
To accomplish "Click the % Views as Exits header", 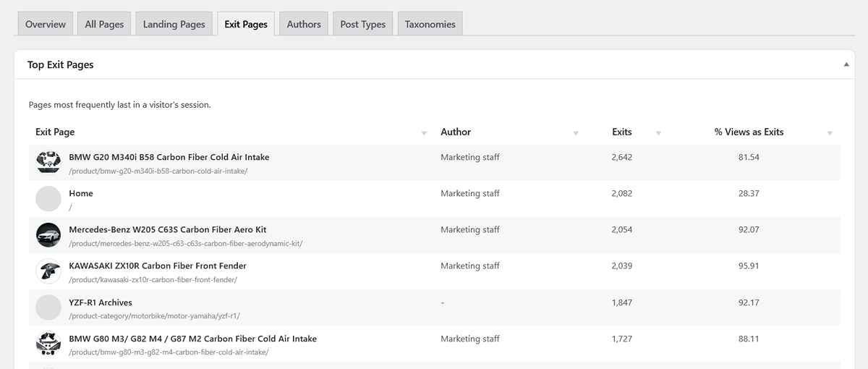I will (x=749, y=132).
